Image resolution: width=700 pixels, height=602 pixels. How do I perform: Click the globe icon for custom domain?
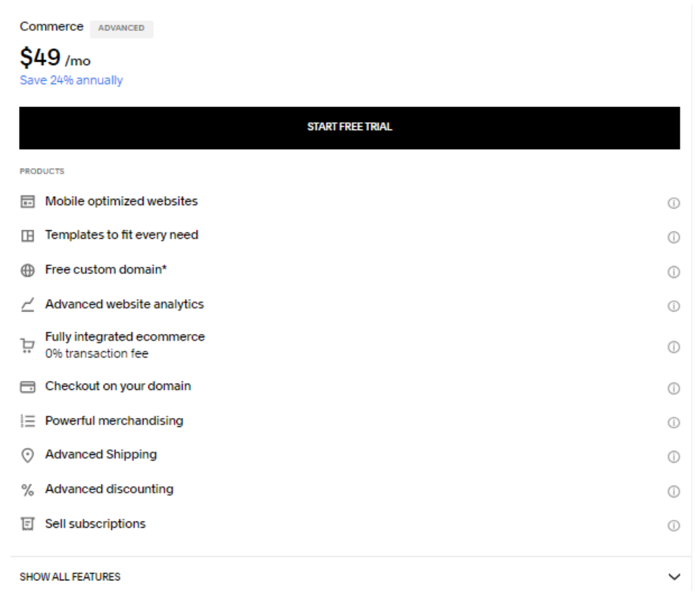[x=28, y=271]
